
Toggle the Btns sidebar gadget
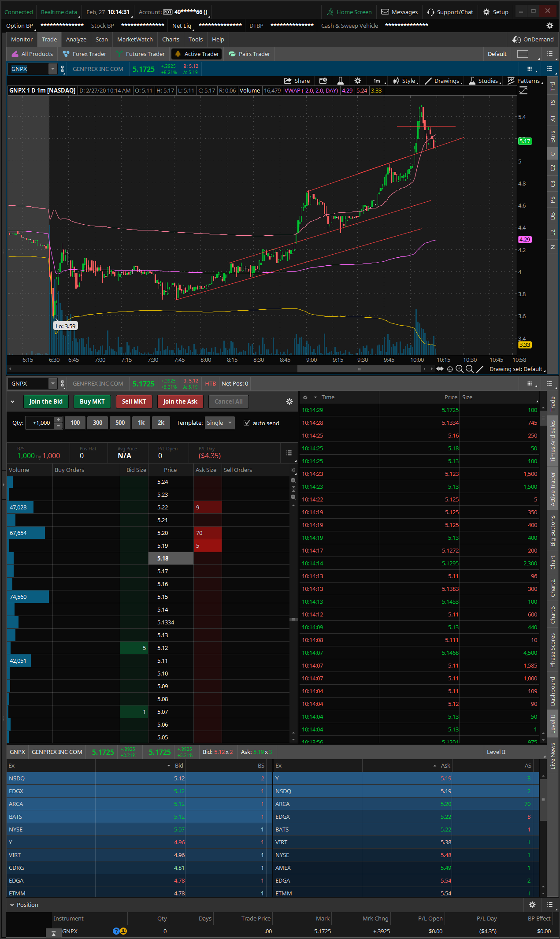[x=553, y=137]
